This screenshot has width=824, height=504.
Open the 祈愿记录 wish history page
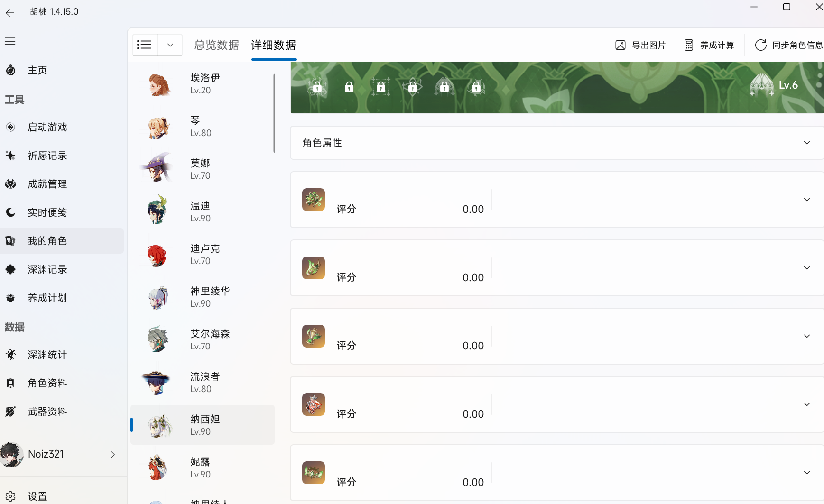[47, 155]
